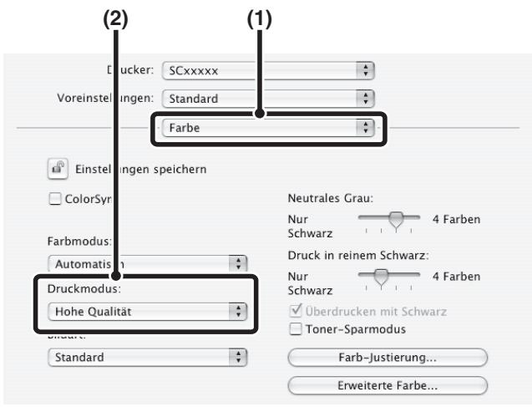Enable the ColorSync checkbox

pyautogui.click(x=55, y=199)
